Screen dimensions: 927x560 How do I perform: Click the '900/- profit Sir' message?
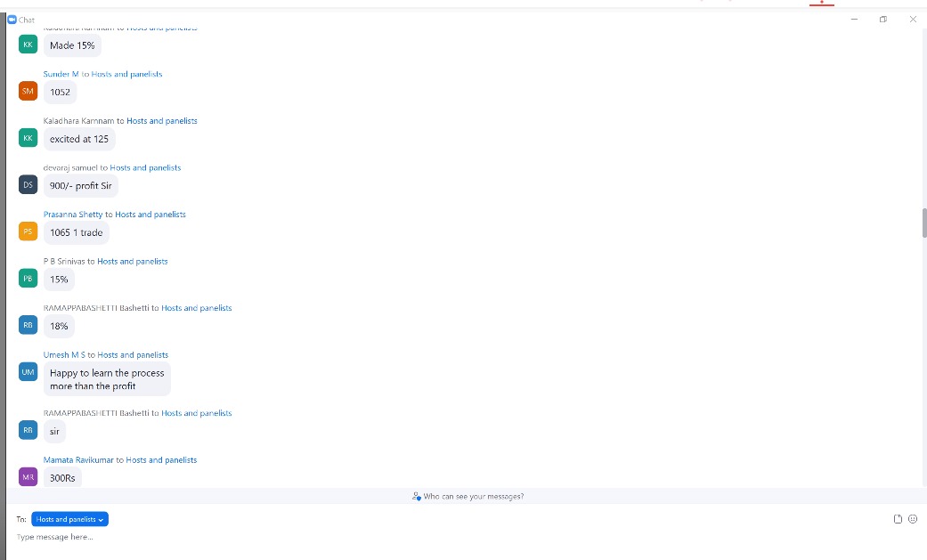[81, 185]
